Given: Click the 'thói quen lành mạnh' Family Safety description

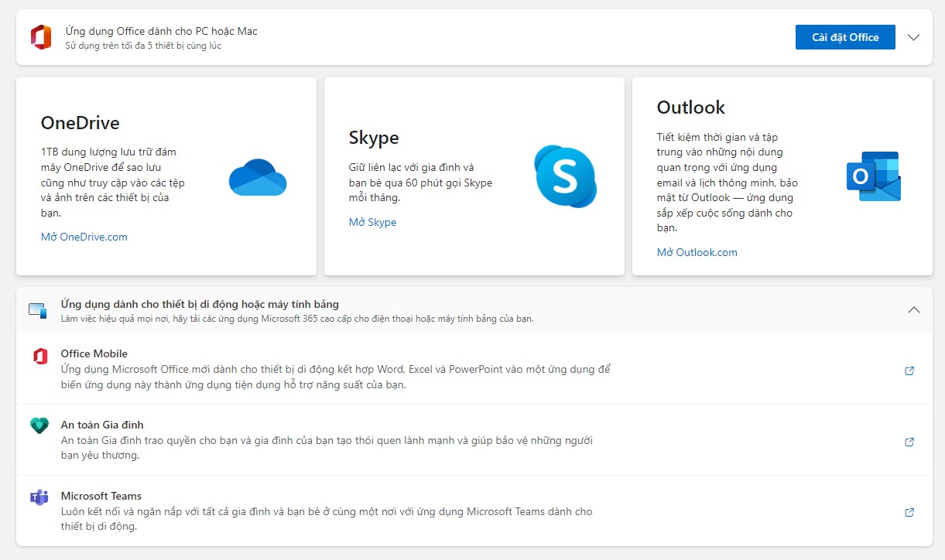Looking at the screenshot, I should pos(327,448).
